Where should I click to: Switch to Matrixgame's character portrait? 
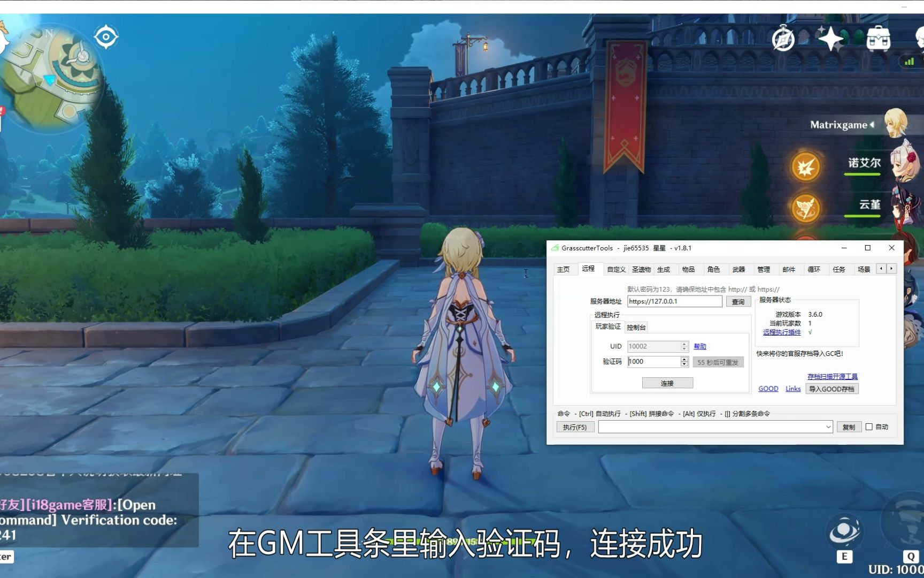896,123
